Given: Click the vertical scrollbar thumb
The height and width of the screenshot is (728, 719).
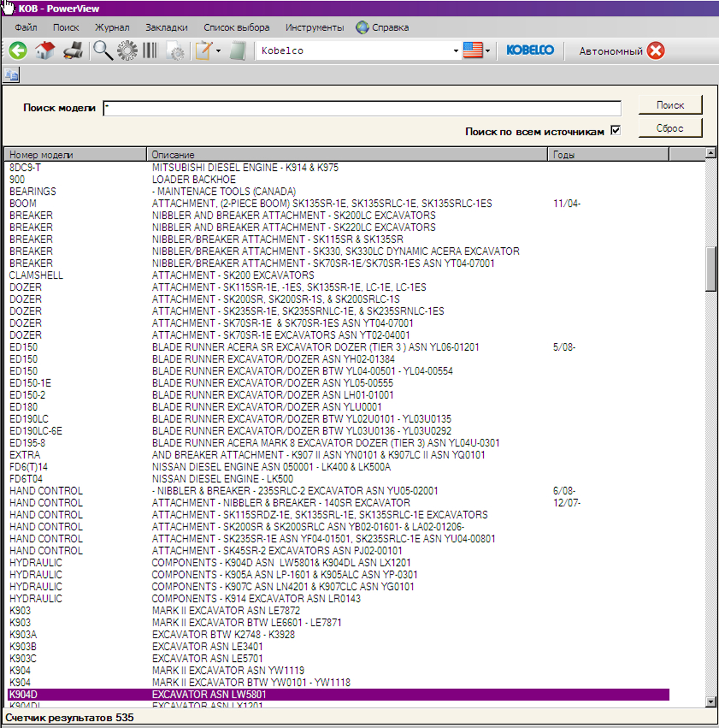Looking at the screenshot, I should point(710,269).
